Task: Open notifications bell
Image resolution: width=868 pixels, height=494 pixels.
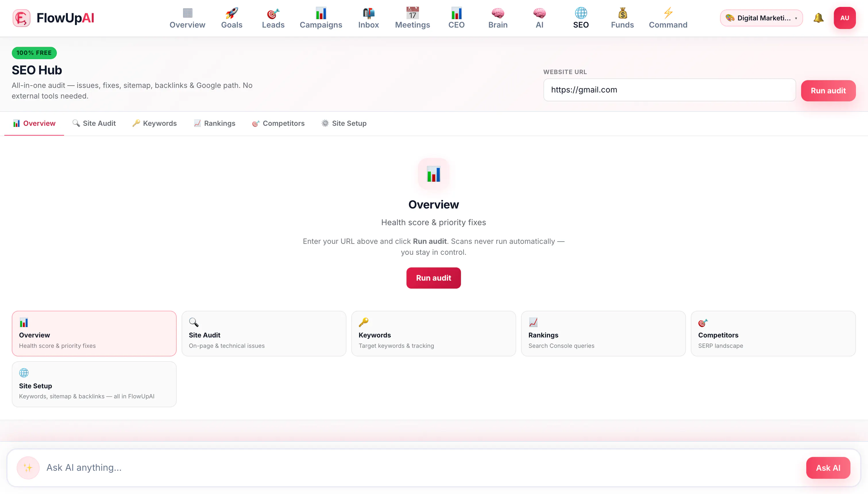Action: tap(818, 18)
